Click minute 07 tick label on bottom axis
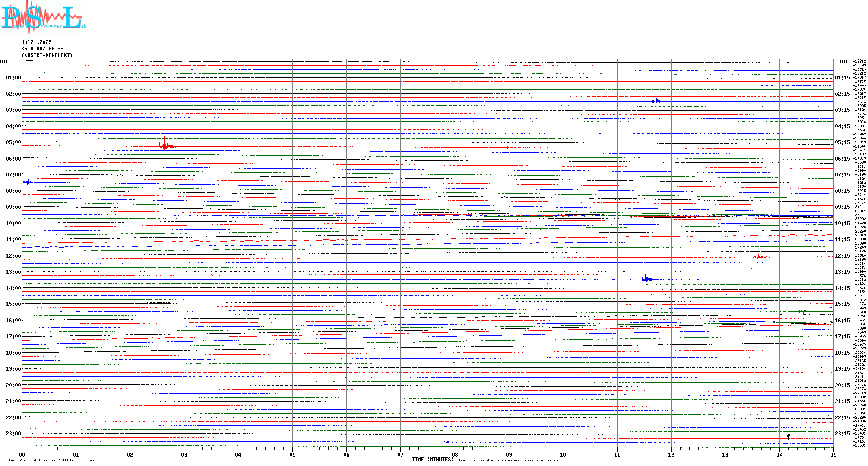The image size is (868, 466). coord(400,454)
